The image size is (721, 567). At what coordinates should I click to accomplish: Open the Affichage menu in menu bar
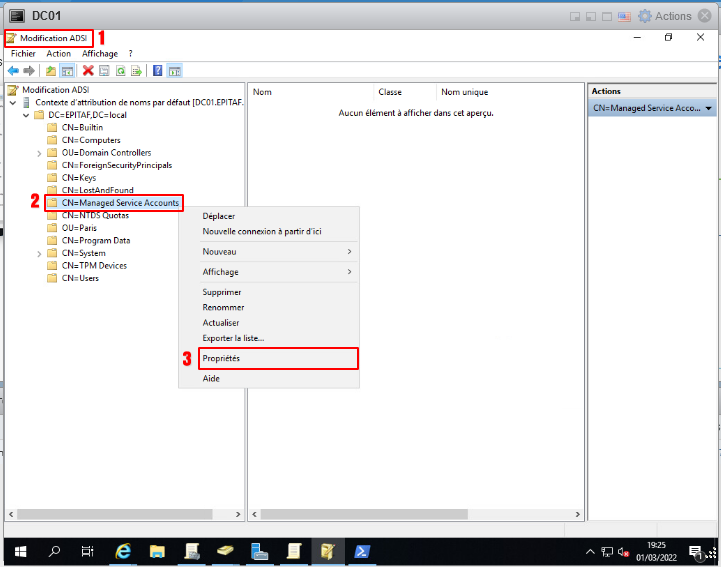(99, 53)
